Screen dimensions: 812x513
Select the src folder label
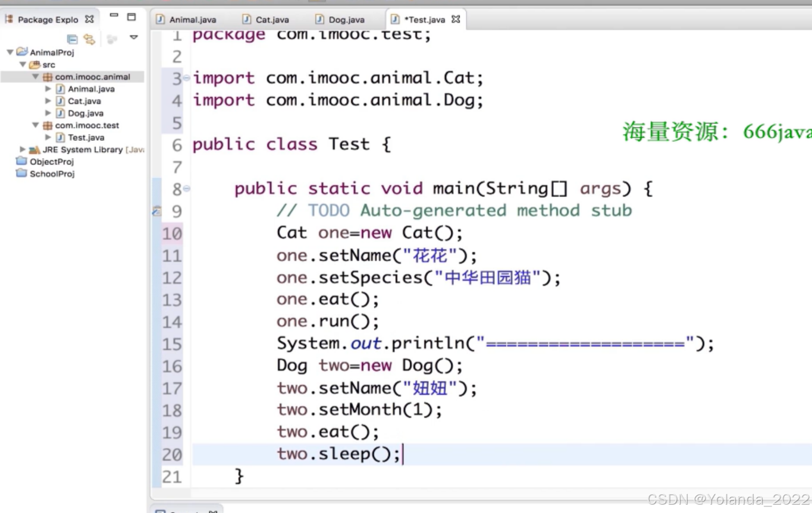tap(49, 65)
